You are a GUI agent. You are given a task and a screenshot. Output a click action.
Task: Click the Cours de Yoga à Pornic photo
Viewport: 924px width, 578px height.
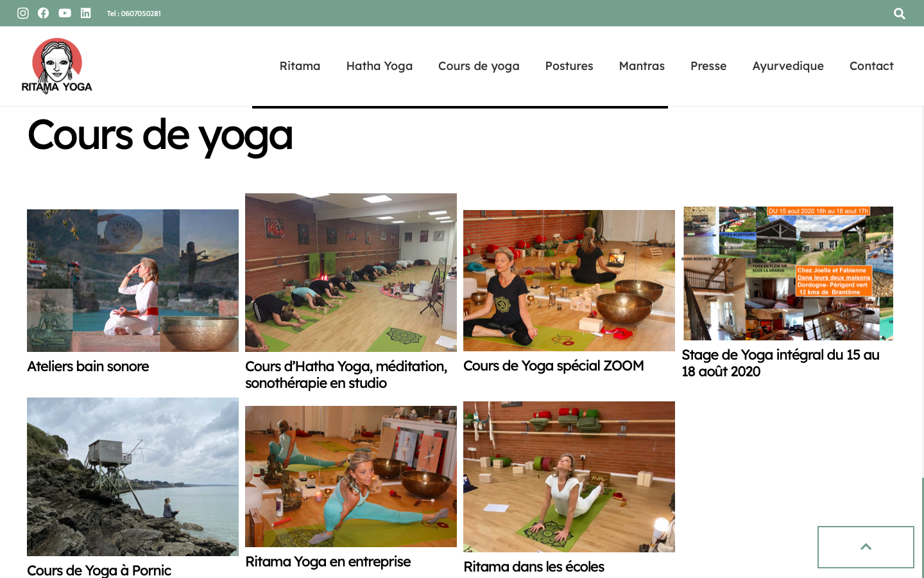[133, 477]
